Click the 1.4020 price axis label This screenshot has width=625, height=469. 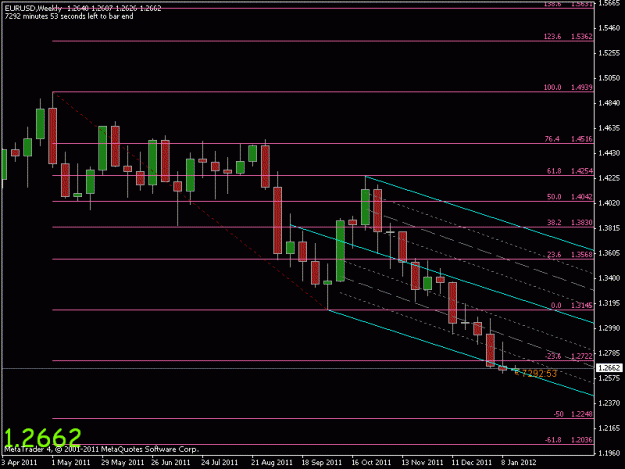609,203
